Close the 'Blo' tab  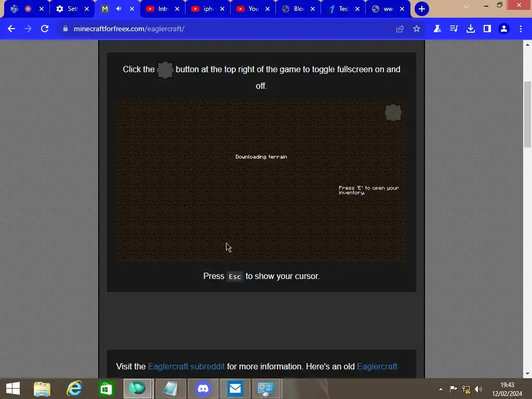click(x=313, y=9)
